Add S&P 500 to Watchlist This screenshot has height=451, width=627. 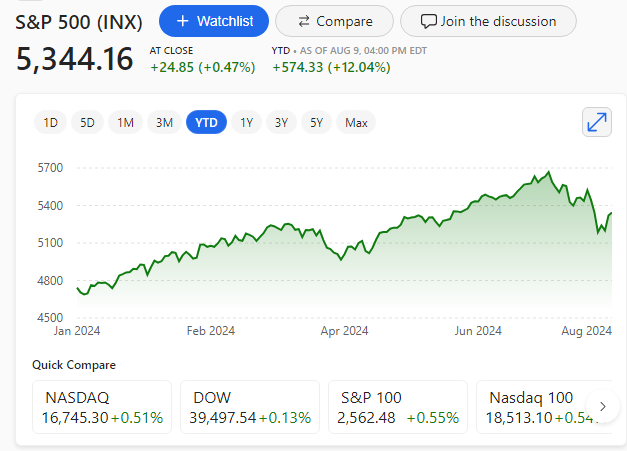(x=214, y=21)
